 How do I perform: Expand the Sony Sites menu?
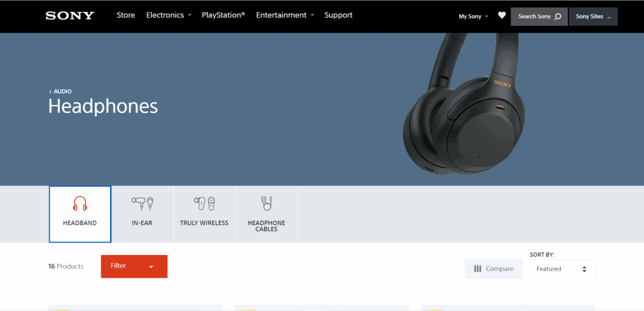coord(593,16)
